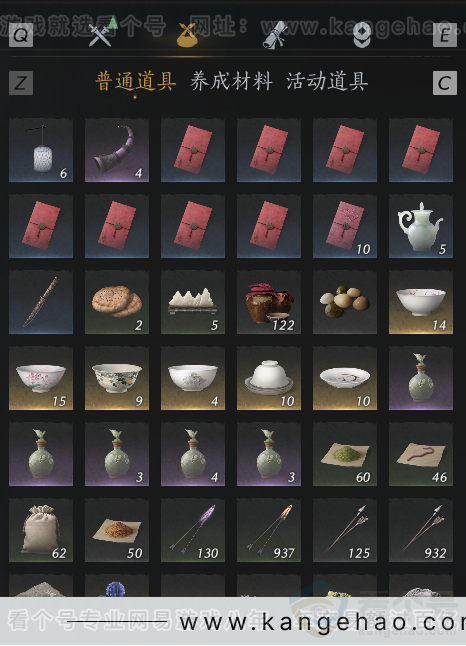Choose the purple-tipped arrows with count 130
This screenshot has height=646, width=466.
(193, 530)
